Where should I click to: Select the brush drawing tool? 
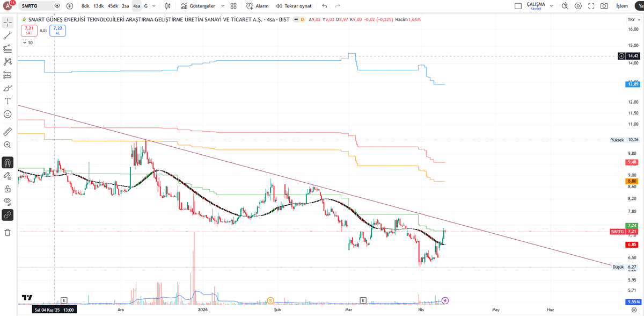[8, 88]
